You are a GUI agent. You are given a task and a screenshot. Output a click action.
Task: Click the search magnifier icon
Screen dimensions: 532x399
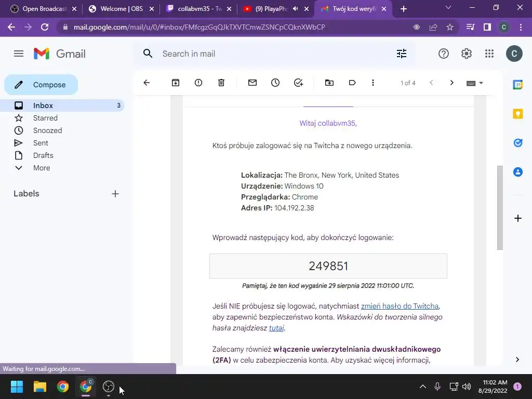(x=148, y=54)
